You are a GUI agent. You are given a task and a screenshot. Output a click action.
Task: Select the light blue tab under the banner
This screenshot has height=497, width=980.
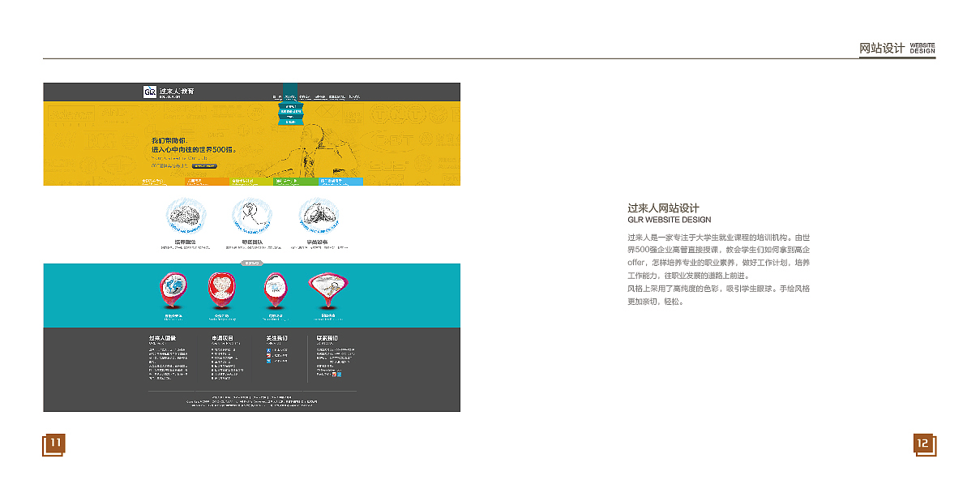pos(340,182)
